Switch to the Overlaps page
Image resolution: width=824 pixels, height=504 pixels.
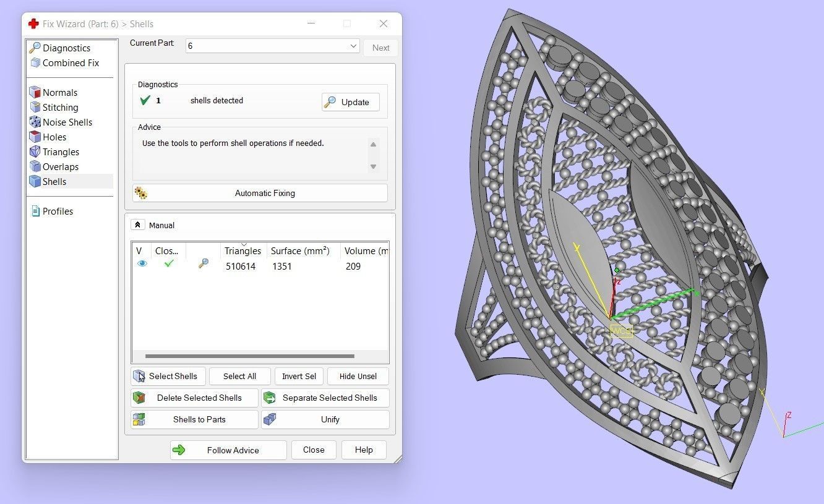coord(61,166)
